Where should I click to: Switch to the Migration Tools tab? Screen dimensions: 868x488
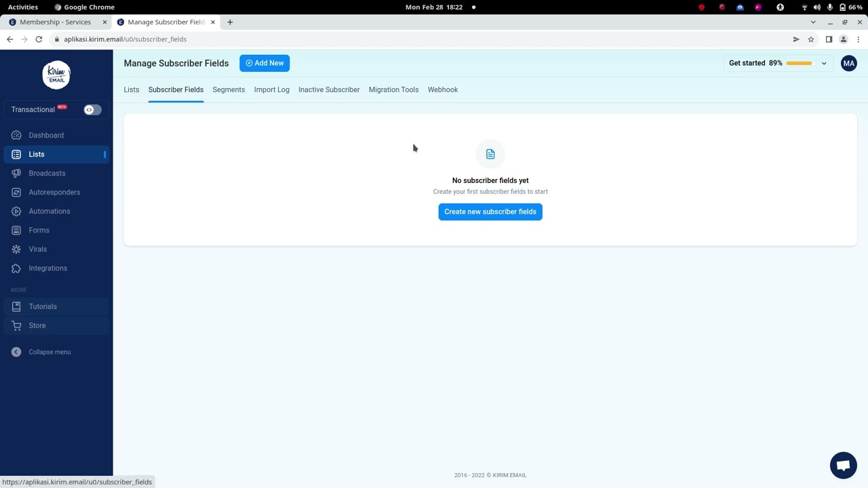click(x=393, y=89)
